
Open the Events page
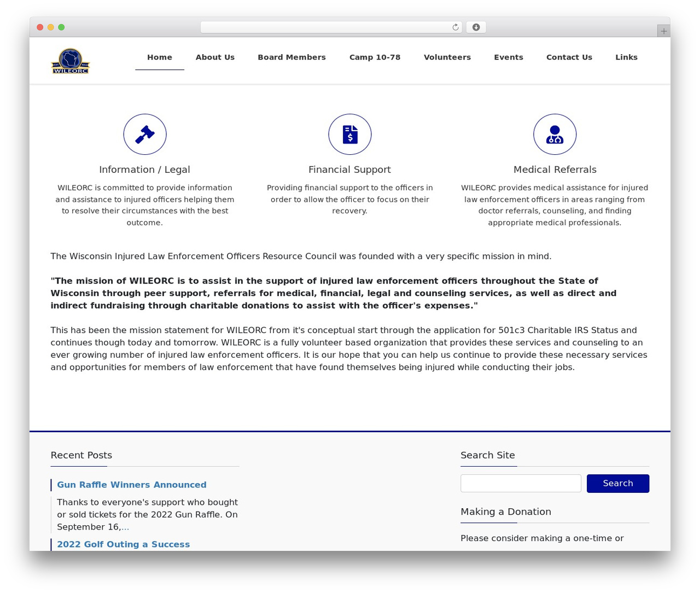pyautogui.click(x=509, y=57)
